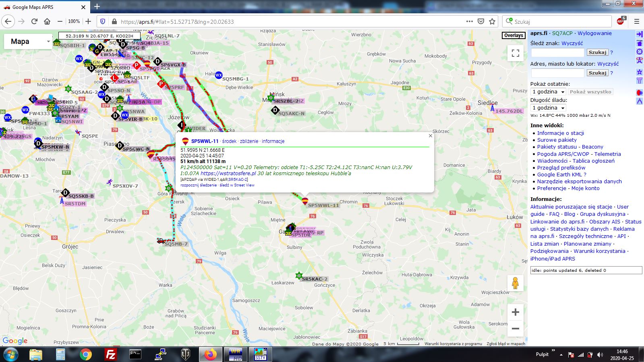The image size is (644, 362).
Task: Click the informacje link in popup
Action: click(273, 141)
